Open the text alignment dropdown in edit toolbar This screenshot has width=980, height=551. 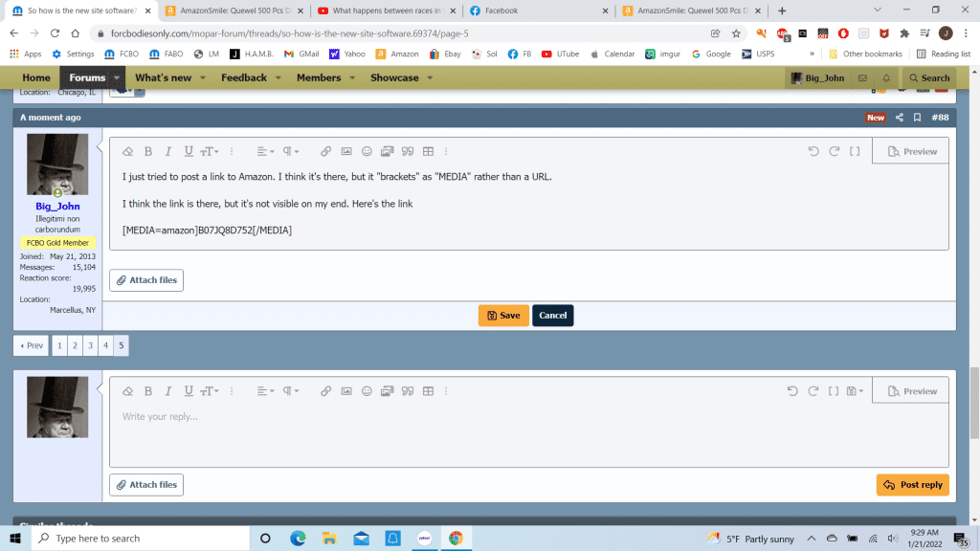(265, 151)
